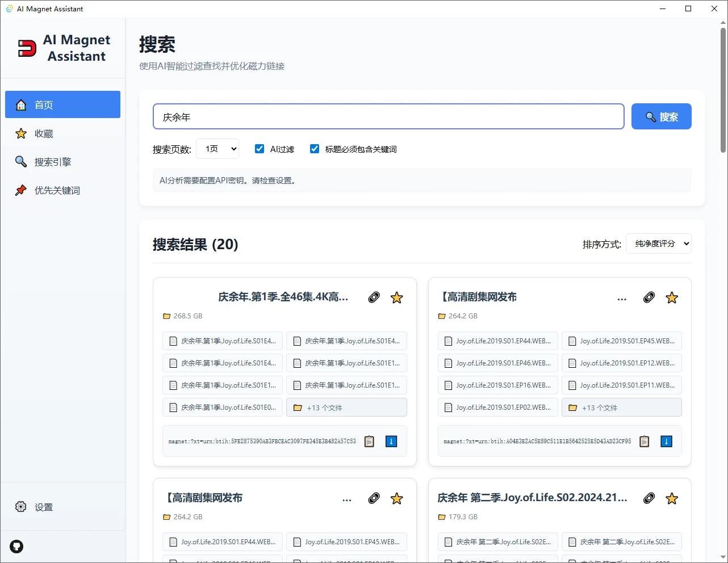Screen dimensions: 728x563
Task: Click the link icon on 庆余年.第1季 card
Action: click(374, 297)
